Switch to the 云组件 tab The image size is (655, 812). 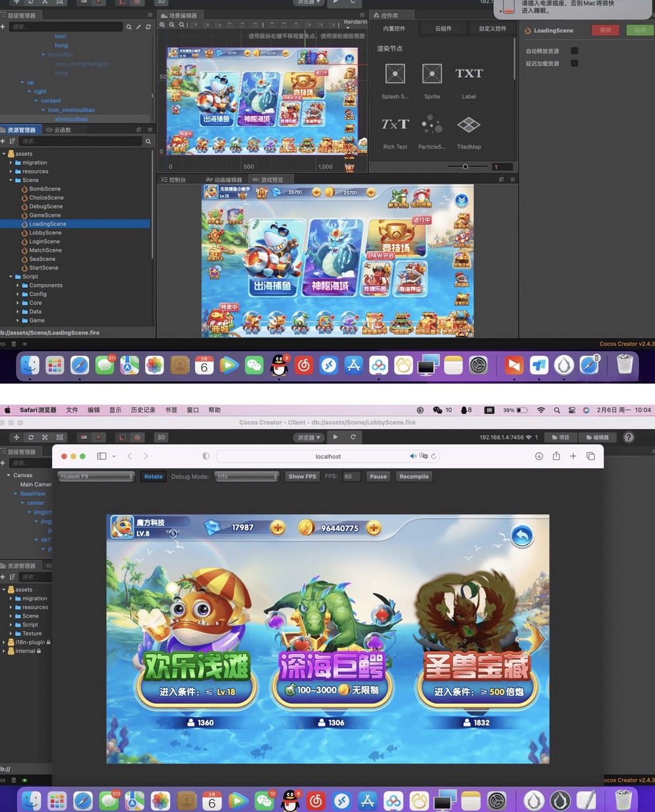[443, 29]
